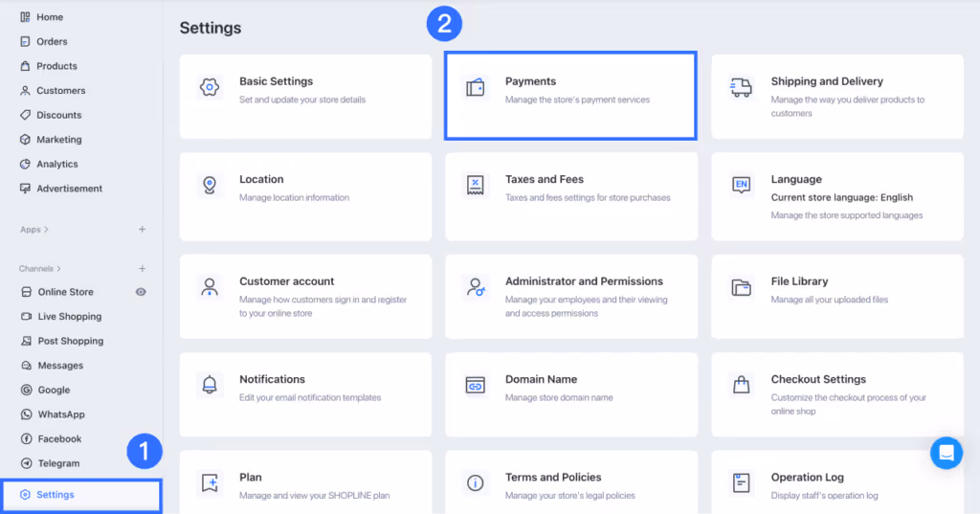Open the Basic Settings card title
The image size is (980, 514).
[277, 81]
